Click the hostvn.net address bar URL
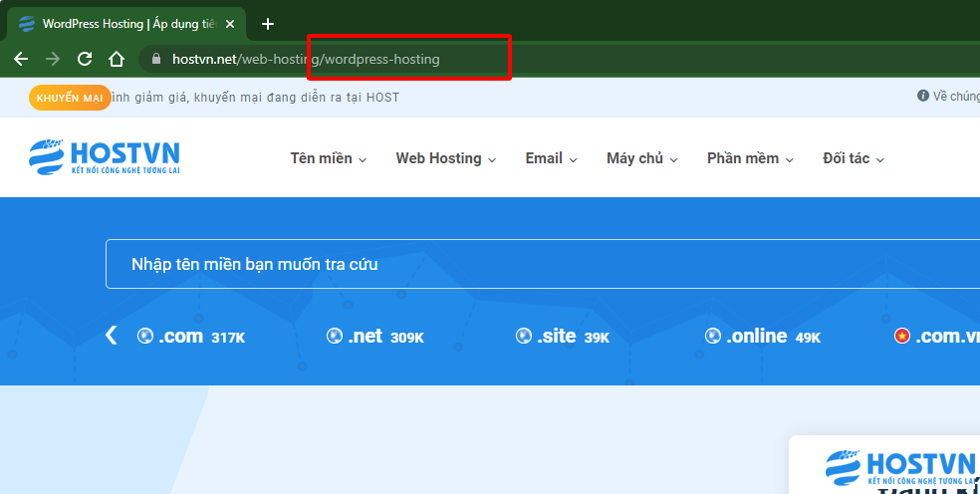This screenshot has height=494, width=980. click(306, 60)
